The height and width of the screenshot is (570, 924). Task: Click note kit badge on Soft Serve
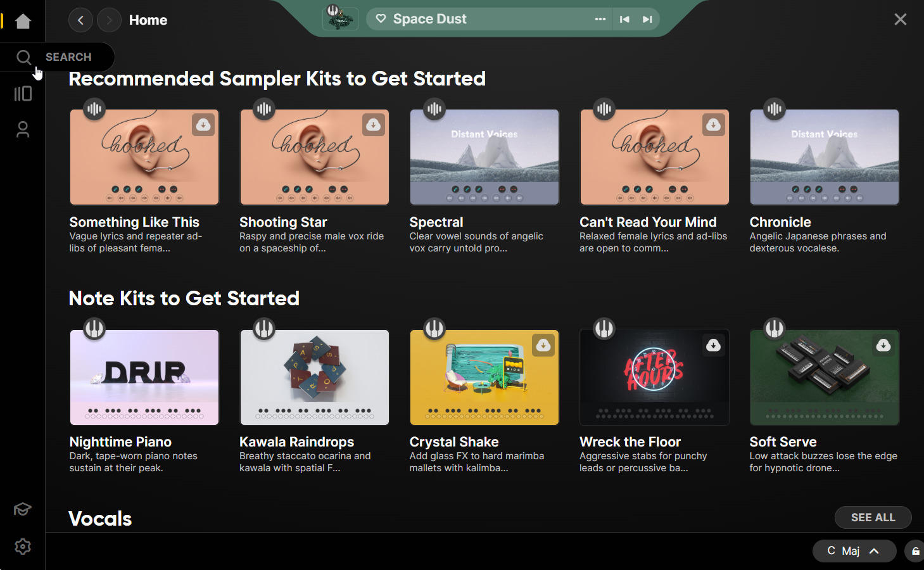click(775, 329)
